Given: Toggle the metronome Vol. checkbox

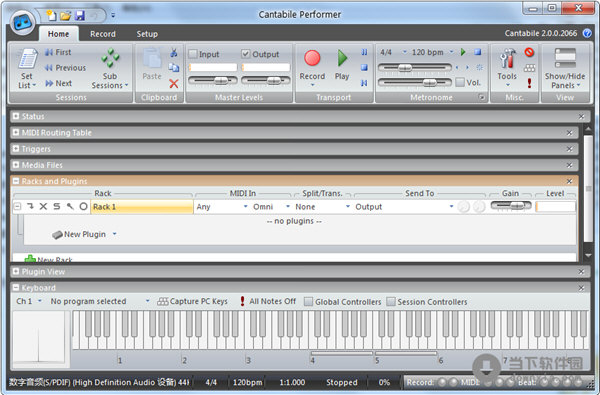Looking at the screenshot, I should click(x=460, y=82).
